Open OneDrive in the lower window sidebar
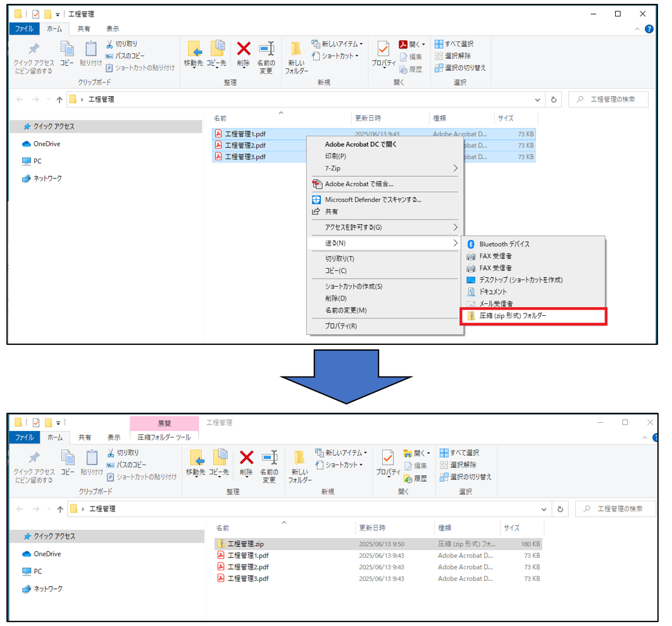This screenshot has width=672, height=626. click(x=47, y=554)
